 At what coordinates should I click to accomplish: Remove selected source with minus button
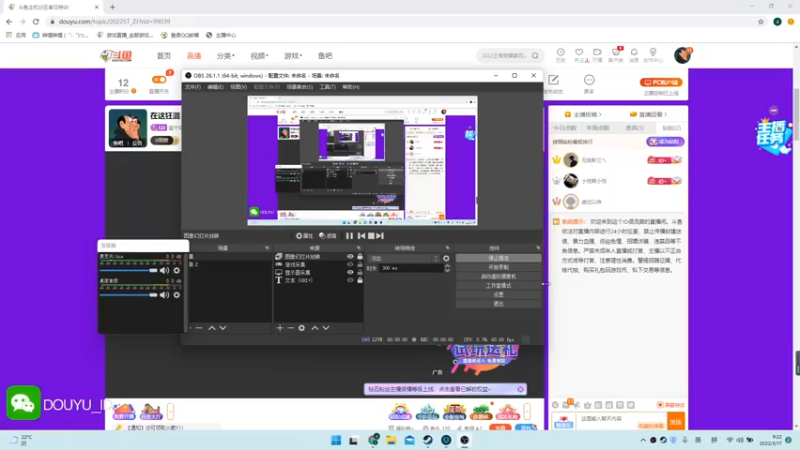pyautogui.click(x=290, y=328)
